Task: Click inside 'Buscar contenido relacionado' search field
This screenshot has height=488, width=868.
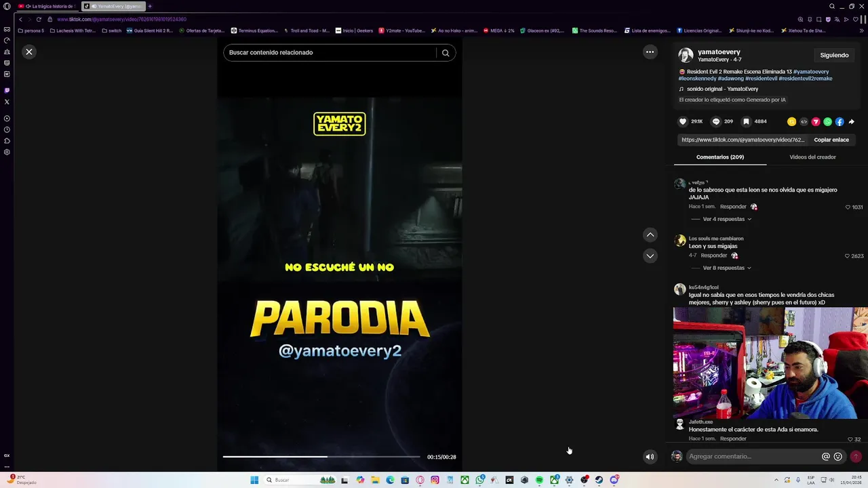Action: 331,53
